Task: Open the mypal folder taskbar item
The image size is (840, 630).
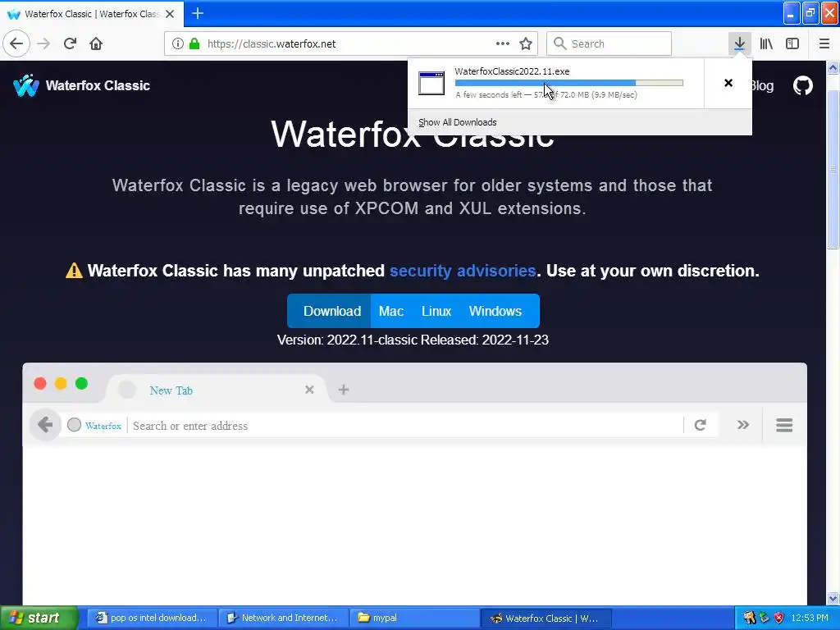Action: (x=414, y=618)
